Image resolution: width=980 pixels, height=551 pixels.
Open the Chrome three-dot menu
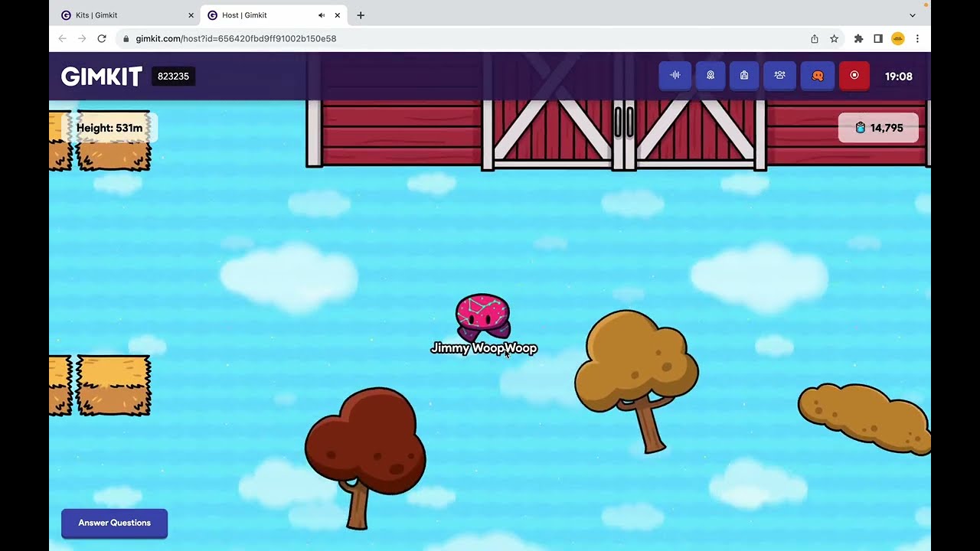pos(917,38)
